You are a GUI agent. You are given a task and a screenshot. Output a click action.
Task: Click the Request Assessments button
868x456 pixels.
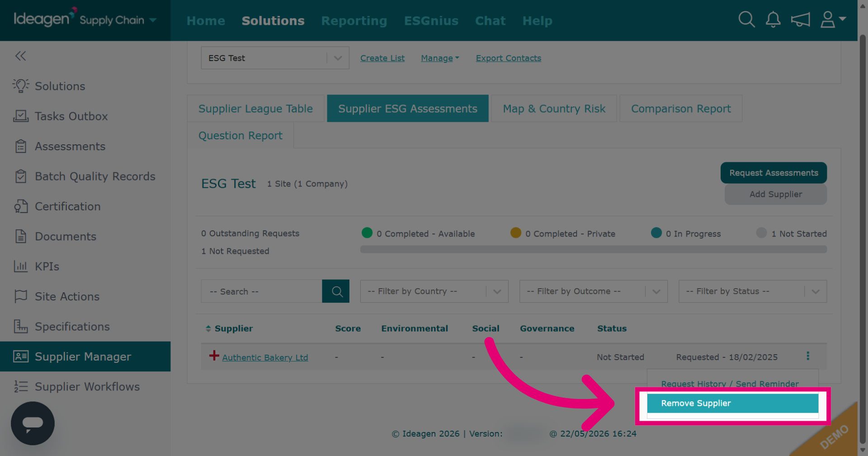pyautogui.click(x=774, y=173)
